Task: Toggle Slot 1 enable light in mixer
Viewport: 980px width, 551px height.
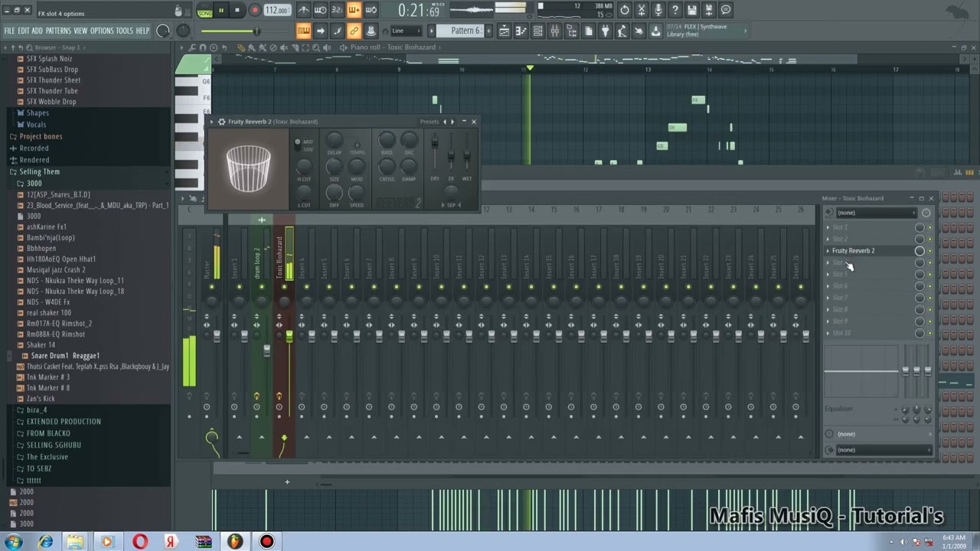Action: (930, 227)
